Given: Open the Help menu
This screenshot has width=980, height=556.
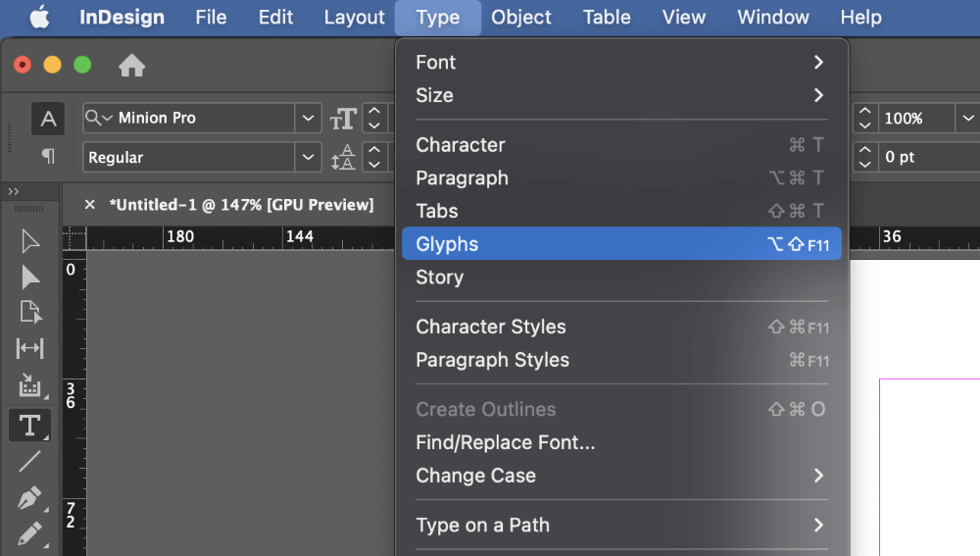Looking at the screenshot, I should click(860, 17).
